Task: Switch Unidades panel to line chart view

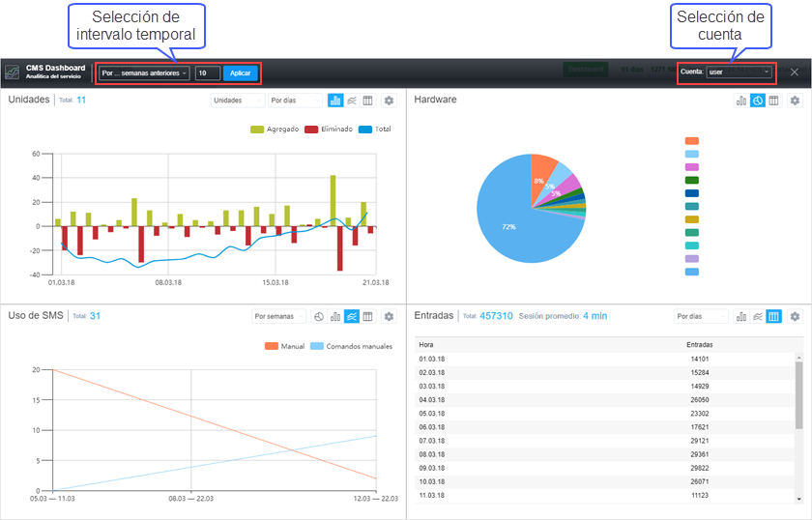Action: [352, 101]
